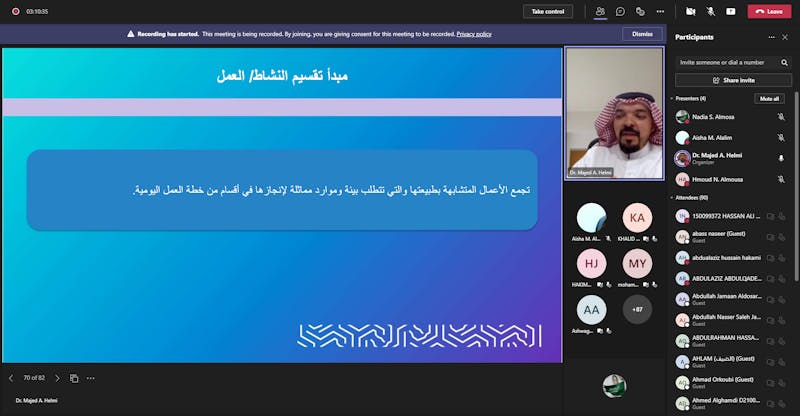The height and width of the screenshot is (416, 800).
Task: Dismiss the recording notification banner
Action: [642, 33]
